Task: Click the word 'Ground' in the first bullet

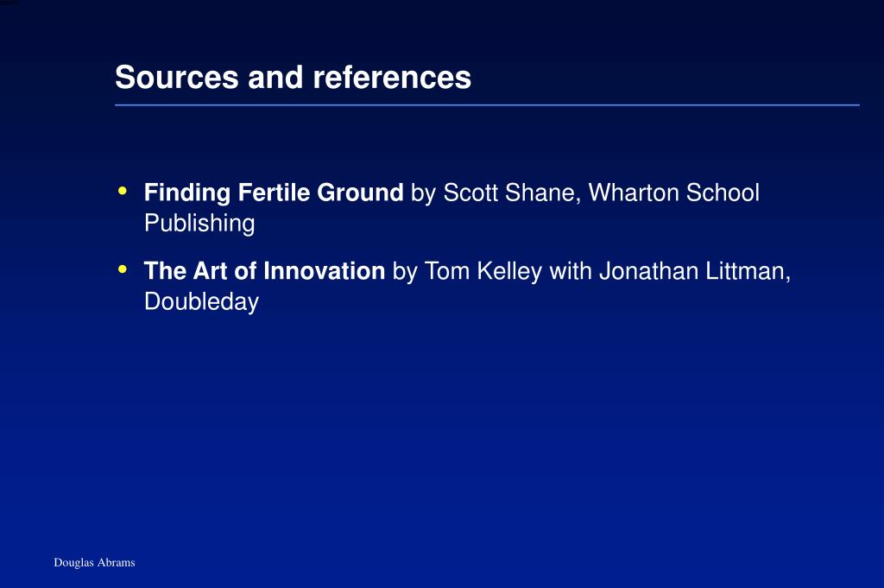Action: [360, 193]
